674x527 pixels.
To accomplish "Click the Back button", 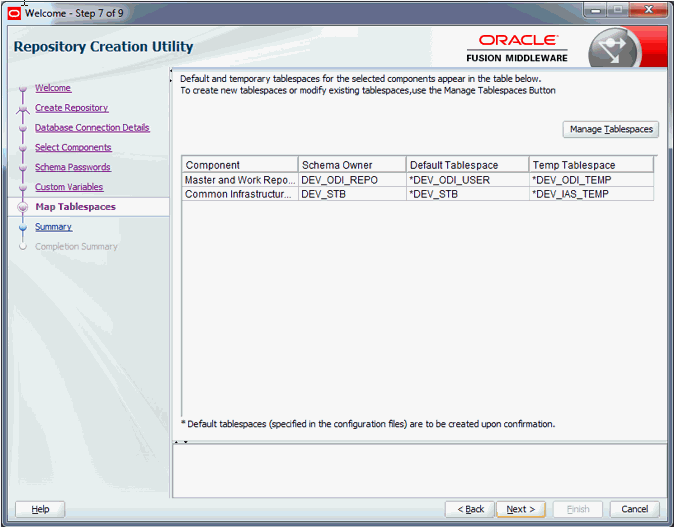I will click(x=470, y=509).
